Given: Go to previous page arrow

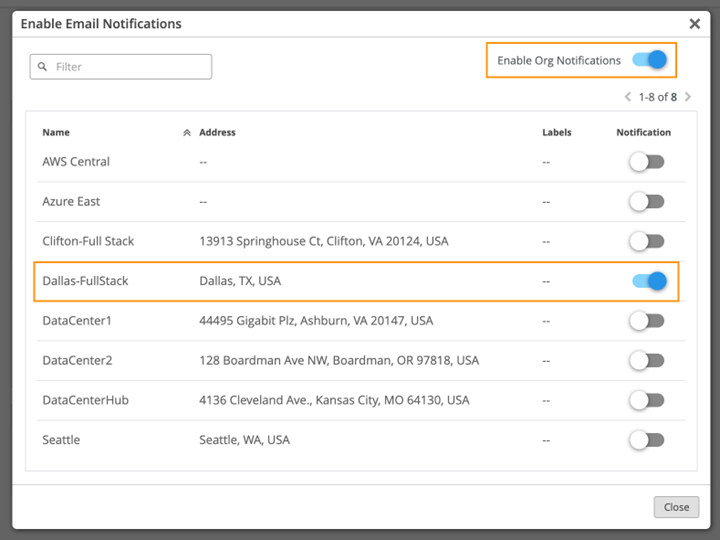Looking at the screenshot, I should click(x=628, y=97).
